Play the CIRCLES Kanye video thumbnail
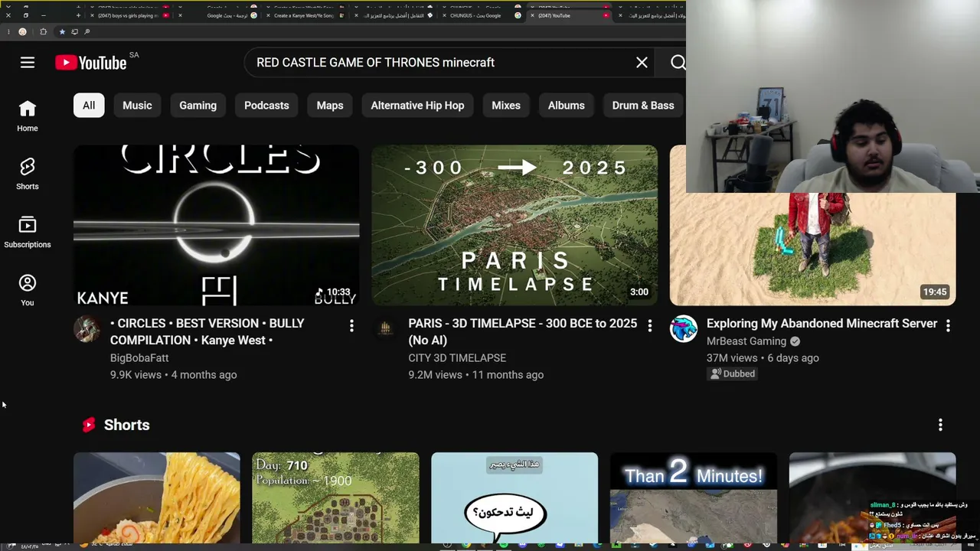This screenshot has width=980, height=551. click(x=216, y=226)
